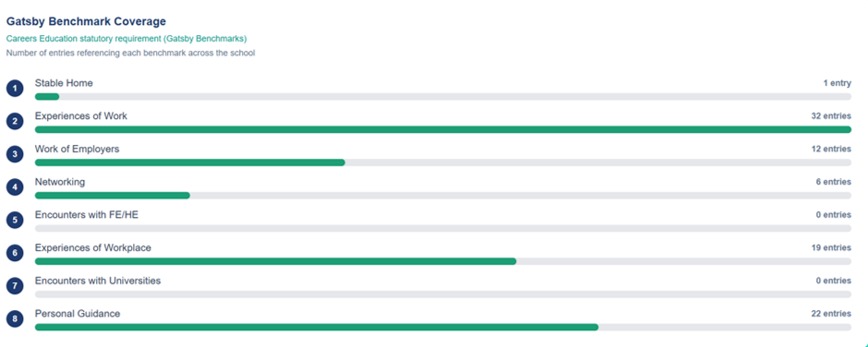The width and height of the screenshot is (868, 347).
Task: Click the Stable Home label
Action: tap(64, 83)
